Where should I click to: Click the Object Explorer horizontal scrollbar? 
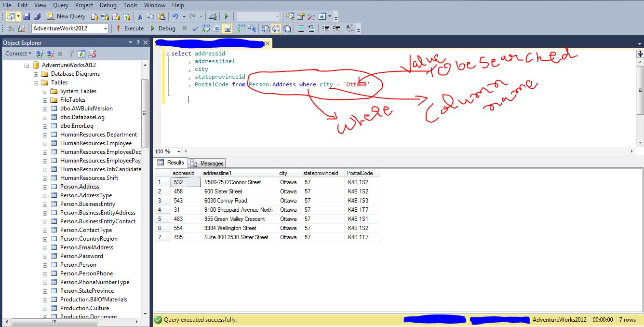coord(72,322)
